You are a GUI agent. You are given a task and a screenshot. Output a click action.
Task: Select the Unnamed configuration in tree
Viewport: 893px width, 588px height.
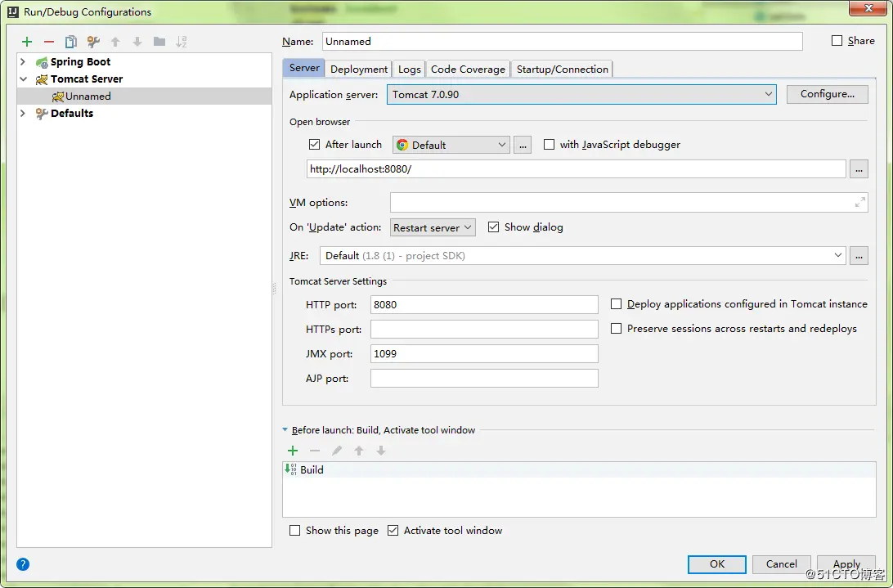point(144,97)
